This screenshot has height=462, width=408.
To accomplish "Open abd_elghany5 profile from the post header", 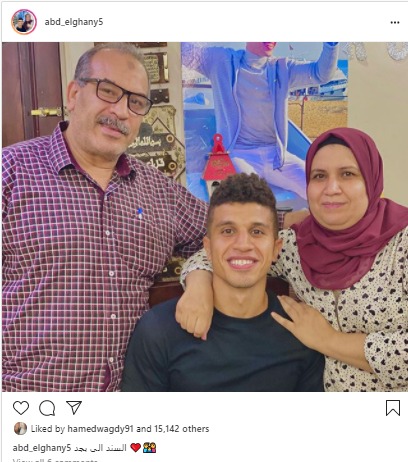I will click(x=74, y=22).
